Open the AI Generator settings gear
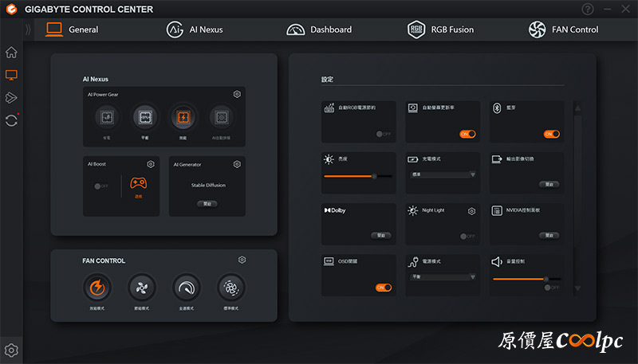 coord(237,164)
